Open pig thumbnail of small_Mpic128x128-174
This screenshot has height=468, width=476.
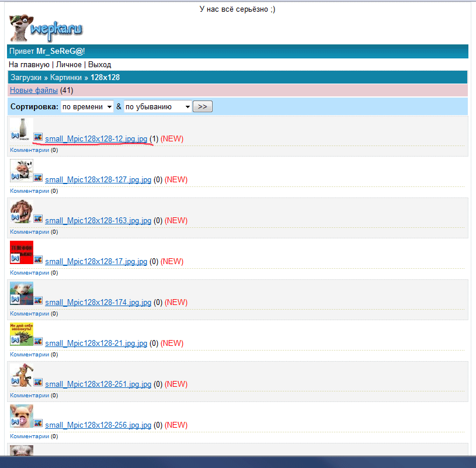tap(21, 293)
